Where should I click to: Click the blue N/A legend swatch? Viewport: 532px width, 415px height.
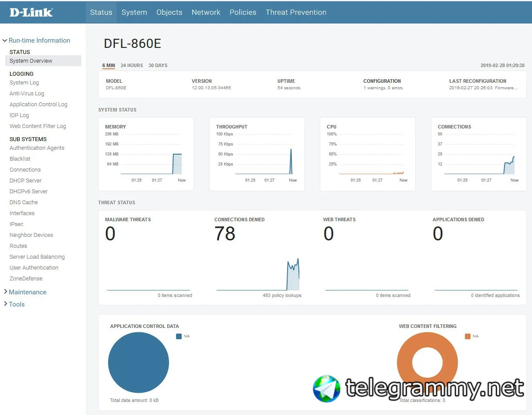179,336
